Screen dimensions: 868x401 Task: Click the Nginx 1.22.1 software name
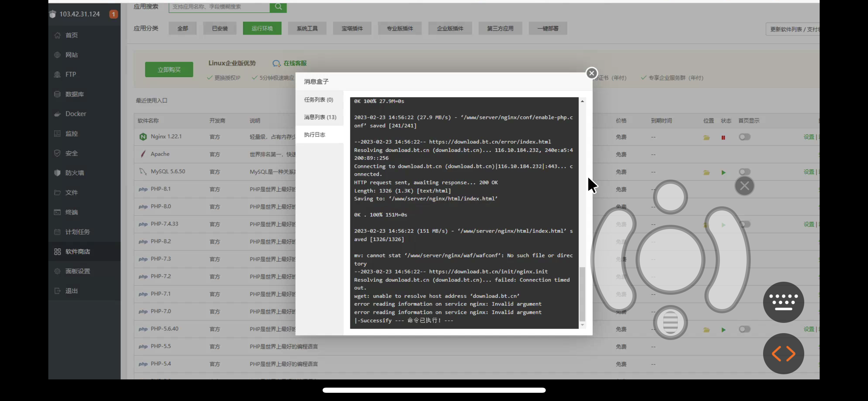tap(166, 136)
